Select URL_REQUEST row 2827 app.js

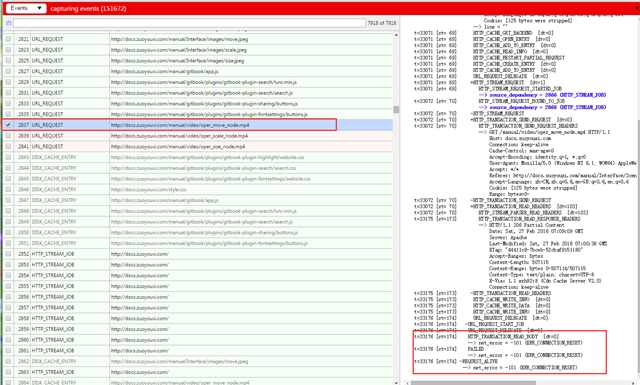click(198, 71)
